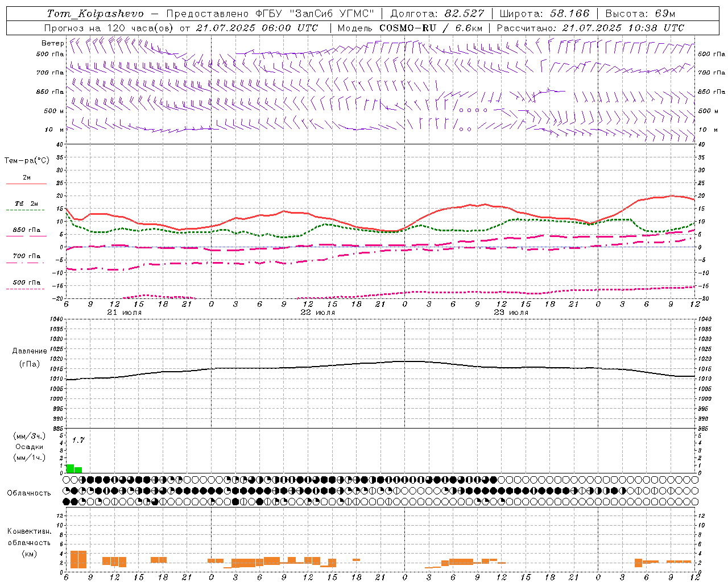Click the Давление pressure panel label
This screenshot has height=582, width=728.
[x=30, y=351]
